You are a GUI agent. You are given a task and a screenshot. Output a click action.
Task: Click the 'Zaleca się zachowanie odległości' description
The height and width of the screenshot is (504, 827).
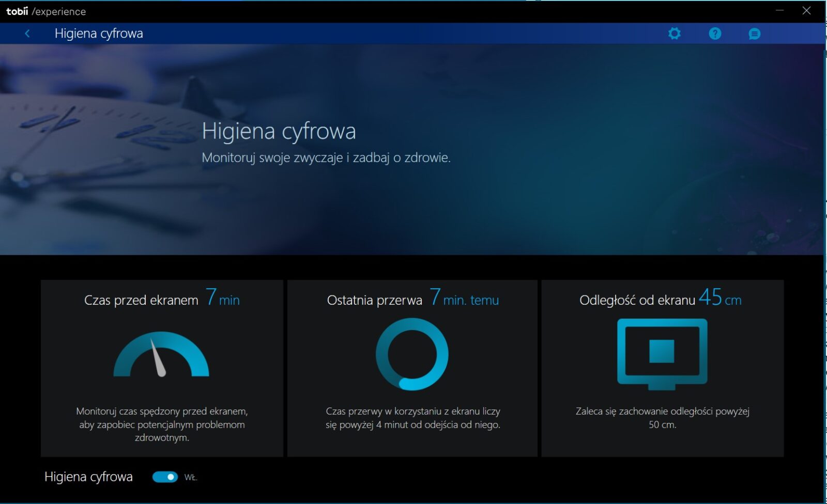point(662,418)
